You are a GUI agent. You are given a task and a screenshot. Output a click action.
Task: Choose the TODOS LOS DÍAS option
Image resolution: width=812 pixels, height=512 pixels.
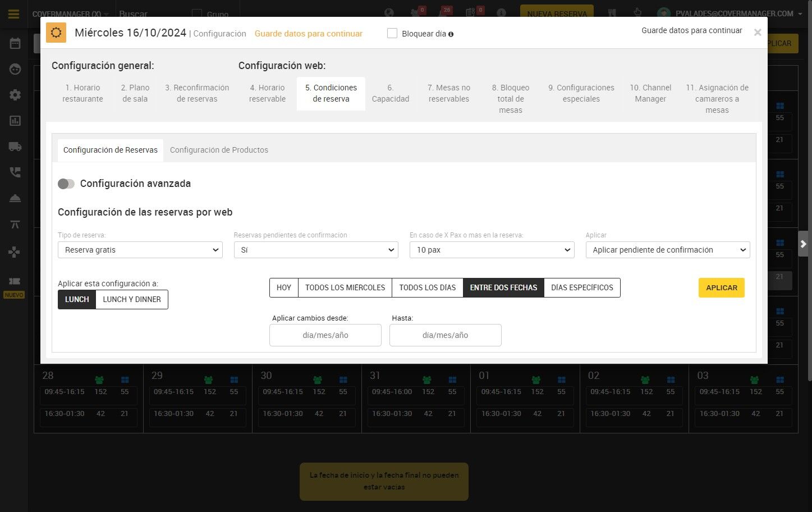click(428, 287)
